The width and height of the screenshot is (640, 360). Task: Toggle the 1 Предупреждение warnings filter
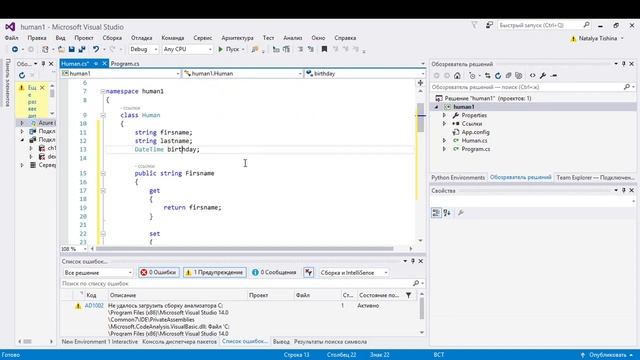(x=214, y=272)
